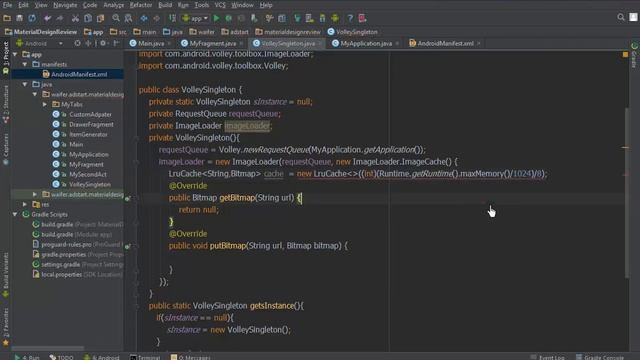Open the File menu
The image size is (640, 360).
[7, 5]
